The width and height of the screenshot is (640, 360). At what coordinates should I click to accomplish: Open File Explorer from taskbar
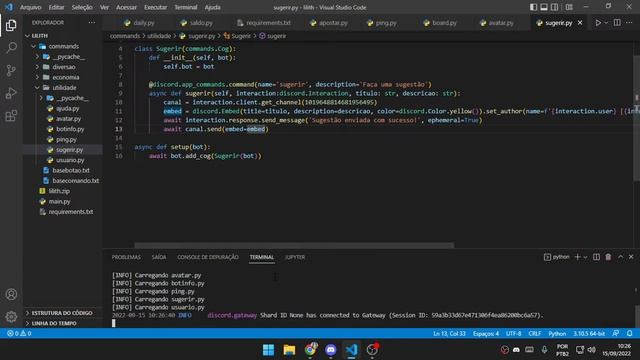click(289, 350)
